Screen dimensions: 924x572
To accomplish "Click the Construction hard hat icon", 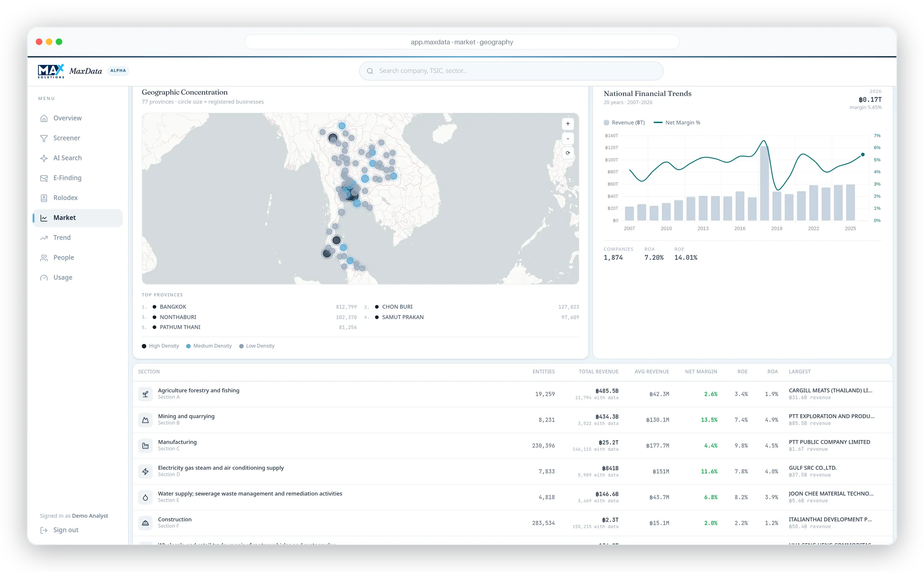I will pos(145,523).
